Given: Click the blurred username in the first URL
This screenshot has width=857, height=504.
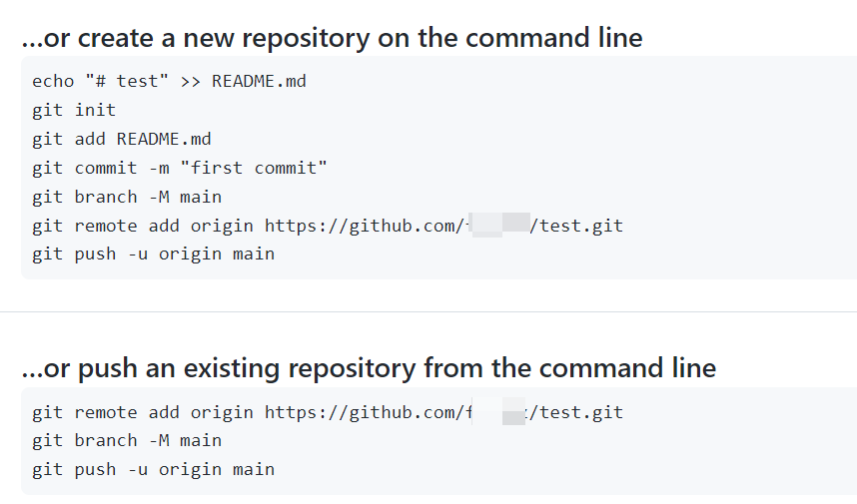Looking at the screenshot, I should coord(497,226).
